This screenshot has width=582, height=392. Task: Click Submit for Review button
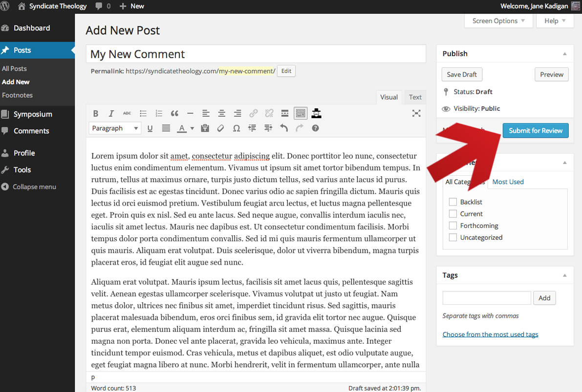536,130
